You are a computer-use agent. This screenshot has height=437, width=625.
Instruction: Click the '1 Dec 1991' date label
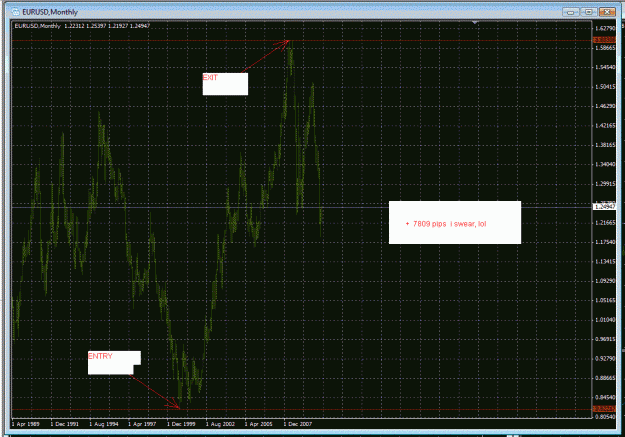[65, 424]
